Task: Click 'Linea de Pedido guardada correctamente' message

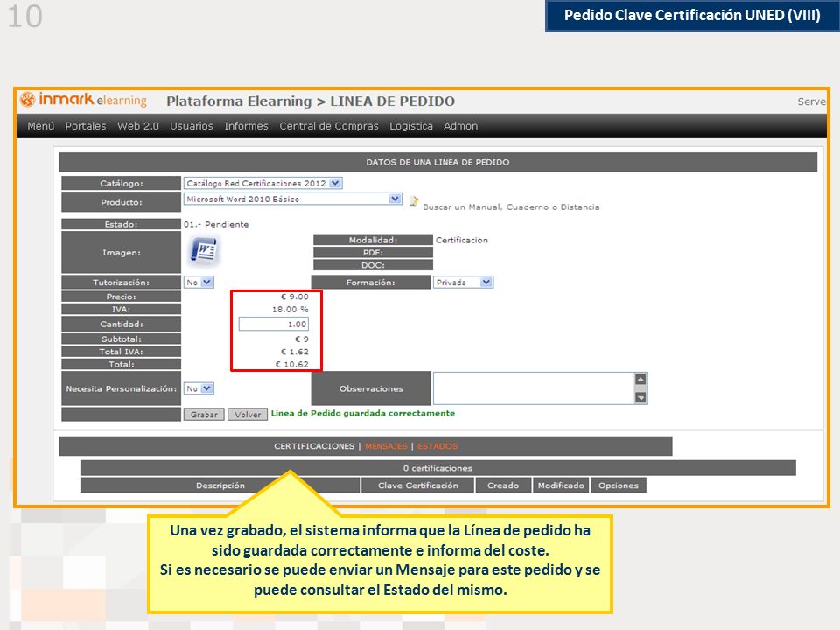Action: [362, 413]
